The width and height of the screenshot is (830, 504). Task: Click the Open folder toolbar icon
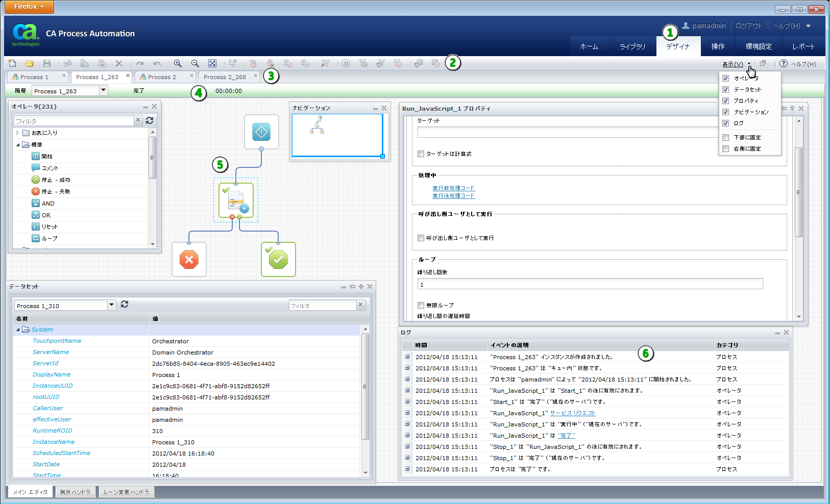tap(30, 63)
